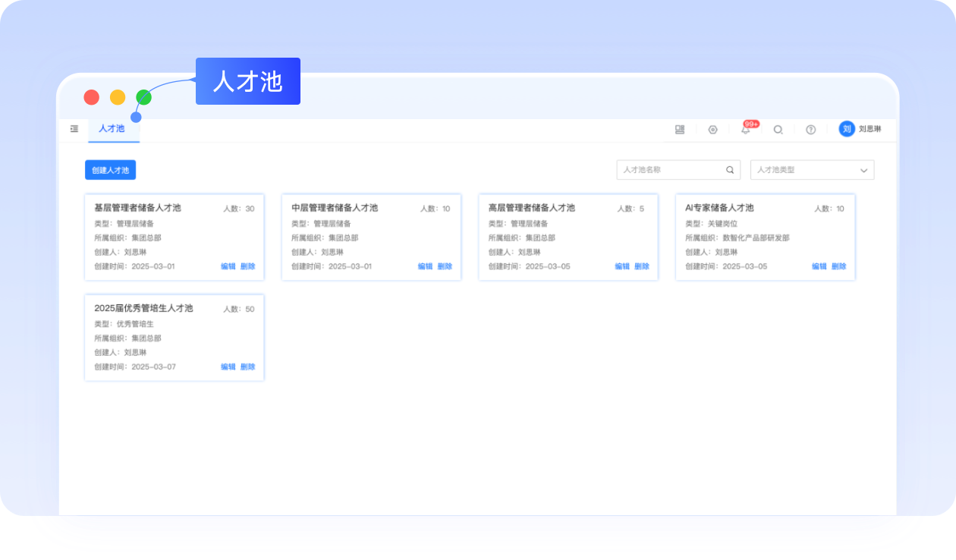Open the settings gear icon in header
The width and height of the screenshot is (956, 560).
(x=712, y=130)
